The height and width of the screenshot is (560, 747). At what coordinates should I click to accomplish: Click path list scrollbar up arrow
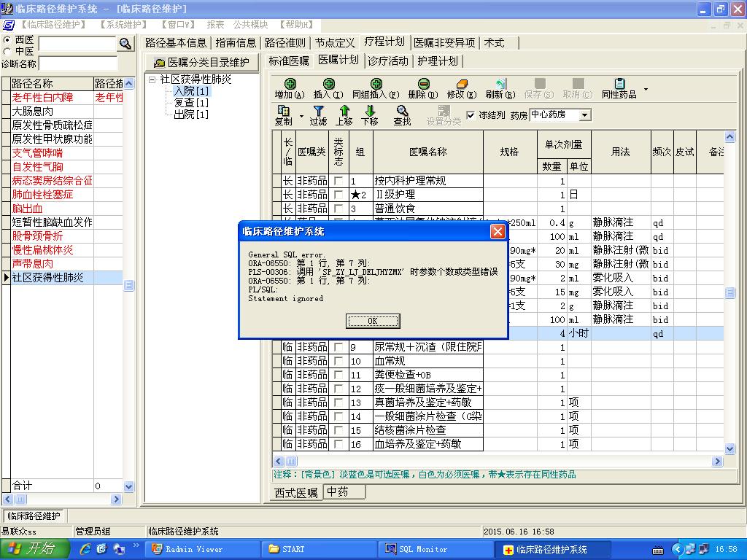pyautogui.click(x=128, y=83)
